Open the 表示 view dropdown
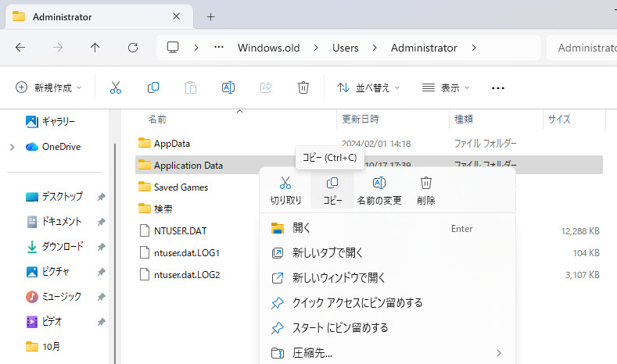Screen dimensions: 617x364 point(446,87)
